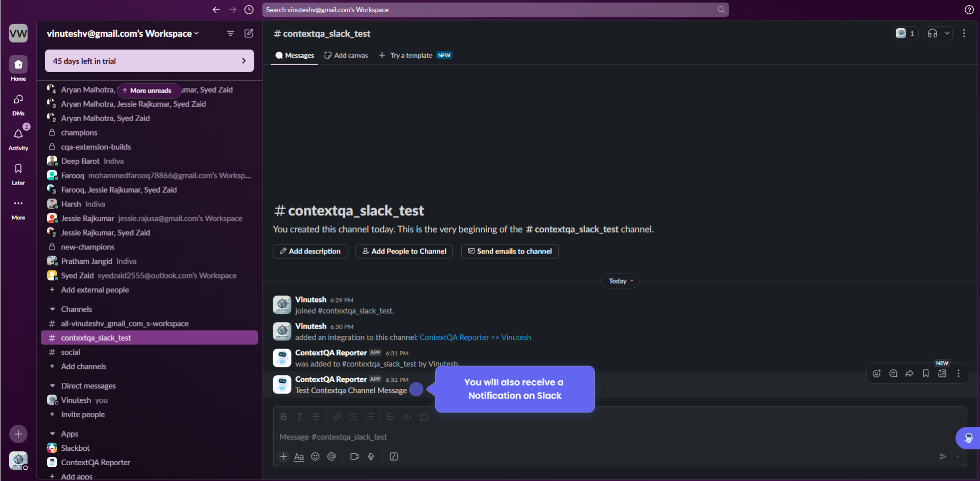This screenshot has height=481, width=980.
Task: Click the Add description button
Action: [310, 251]
